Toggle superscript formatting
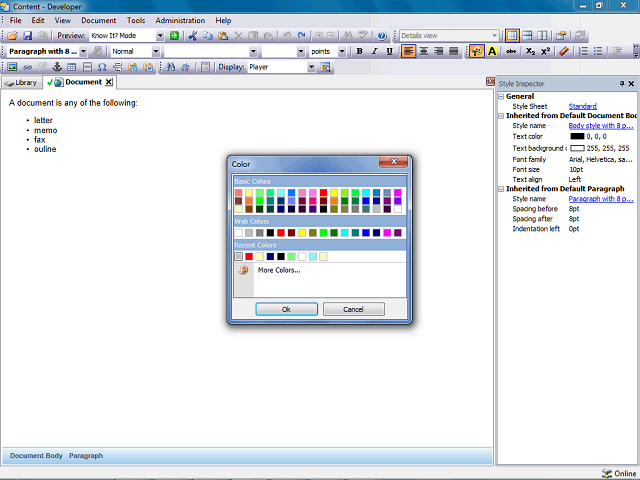Viewport: 640px width, 480px height. click(545, 51)
